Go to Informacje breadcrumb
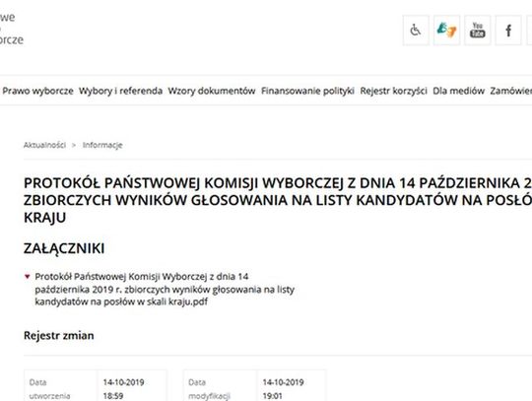 (102, 145)
